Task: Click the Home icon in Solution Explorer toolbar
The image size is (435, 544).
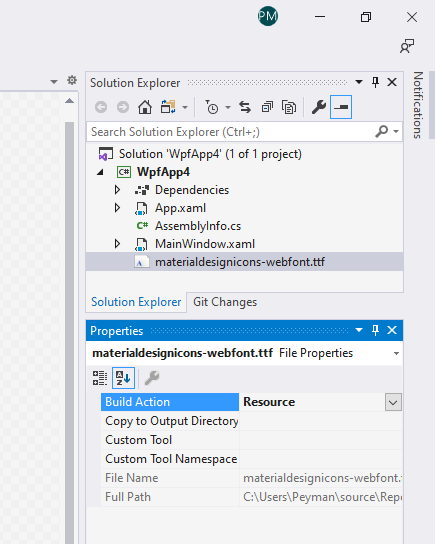Action: pyautogui.click(x=145, y=107)
